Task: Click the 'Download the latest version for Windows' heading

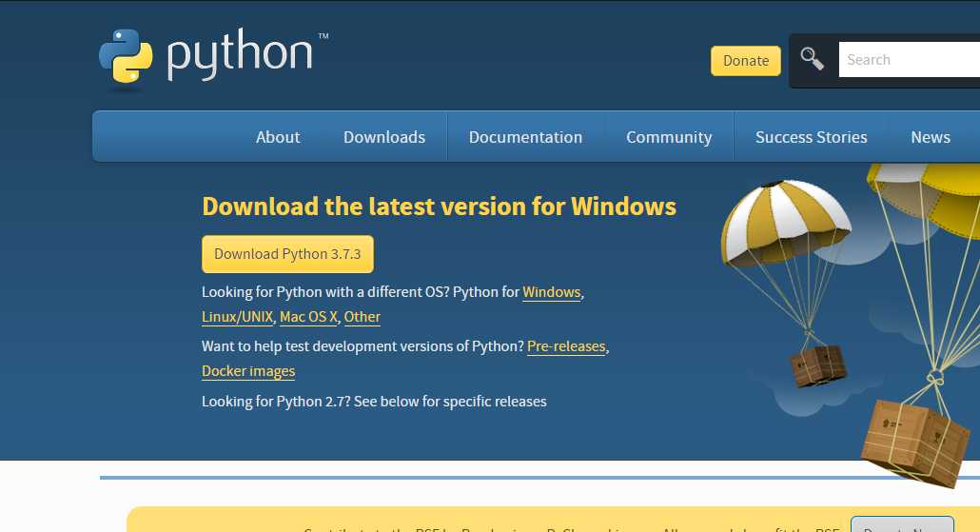Action: [x=439, y=207]
